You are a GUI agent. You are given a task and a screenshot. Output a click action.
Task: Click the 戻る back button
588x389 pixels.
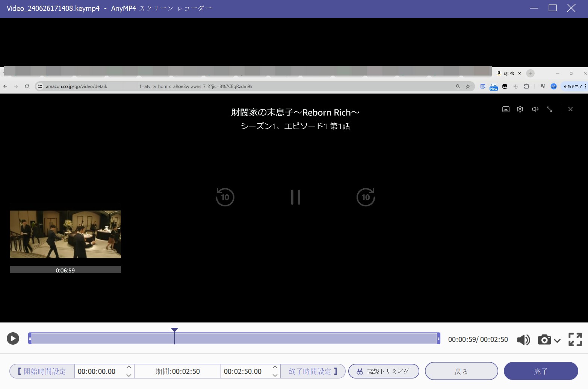(461, 371)
